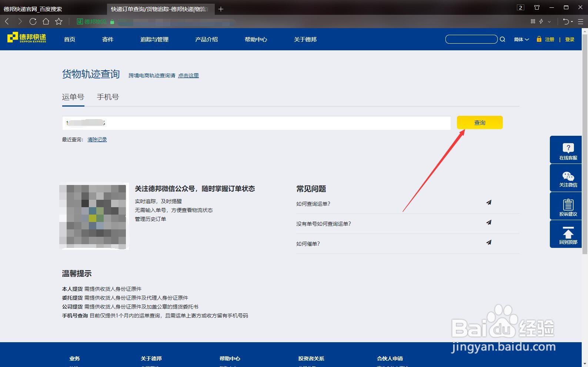The image size is (588, 367).
Task: Click the 清除记录 link
Action: tap(97, 139)
